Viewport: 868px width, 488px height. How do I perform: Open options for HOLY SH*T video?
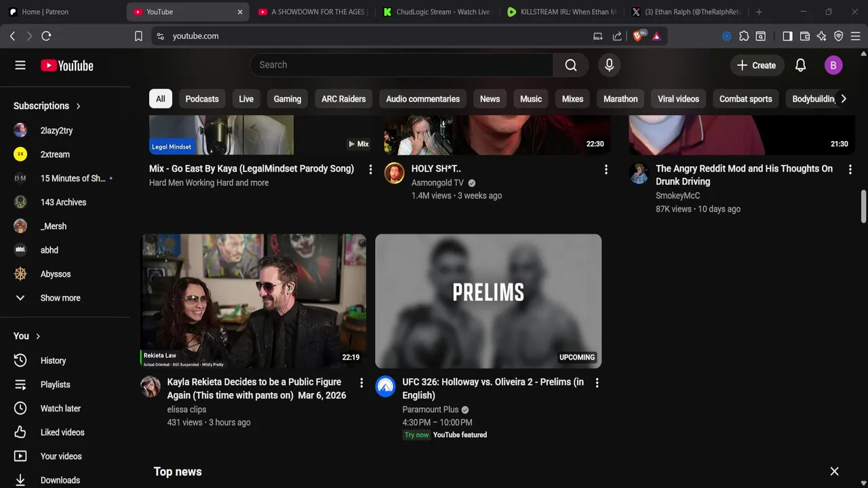(606, 169)
